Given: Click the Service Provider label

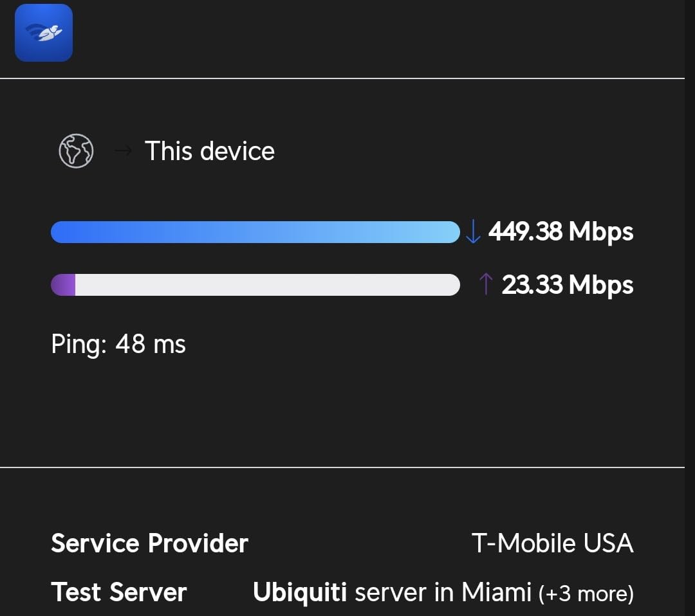Looking at the screenshot, I should [x=149, y=543].
